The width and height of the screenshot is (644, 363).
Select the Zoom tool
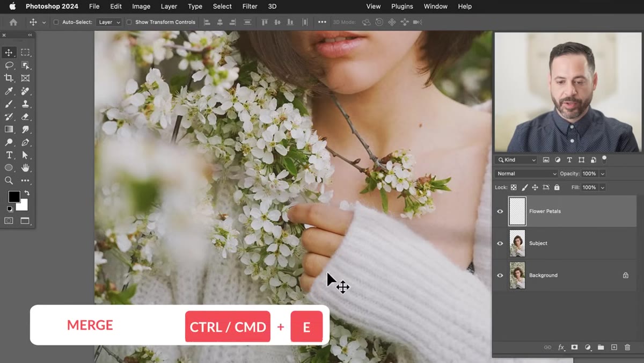click(9, 181)
